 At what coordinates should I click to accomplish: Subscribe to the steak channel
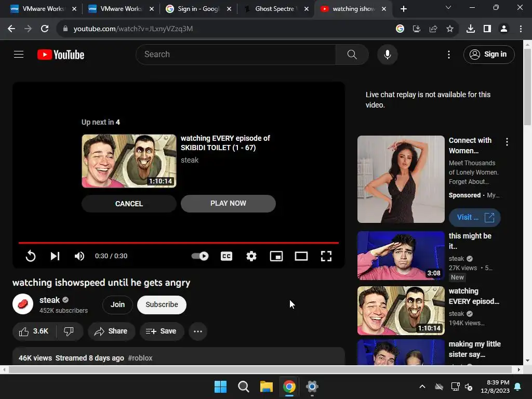162,304
